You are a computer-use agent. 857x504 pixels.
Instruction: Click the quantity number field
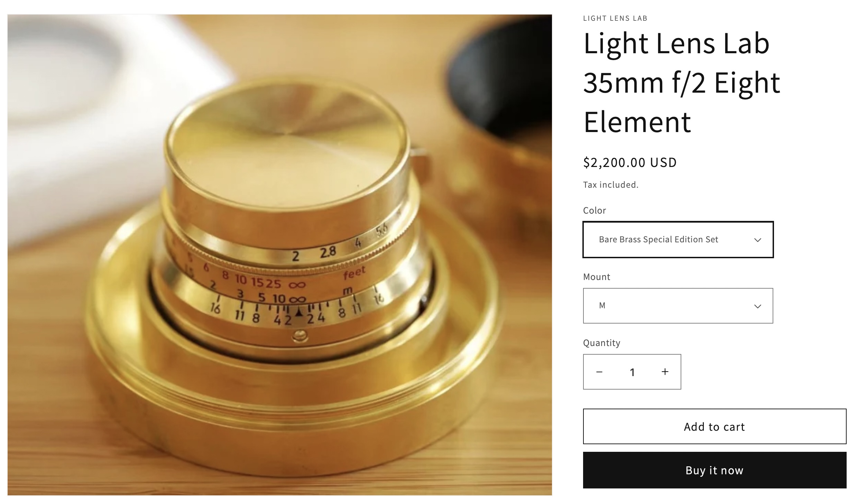point(632,372)
